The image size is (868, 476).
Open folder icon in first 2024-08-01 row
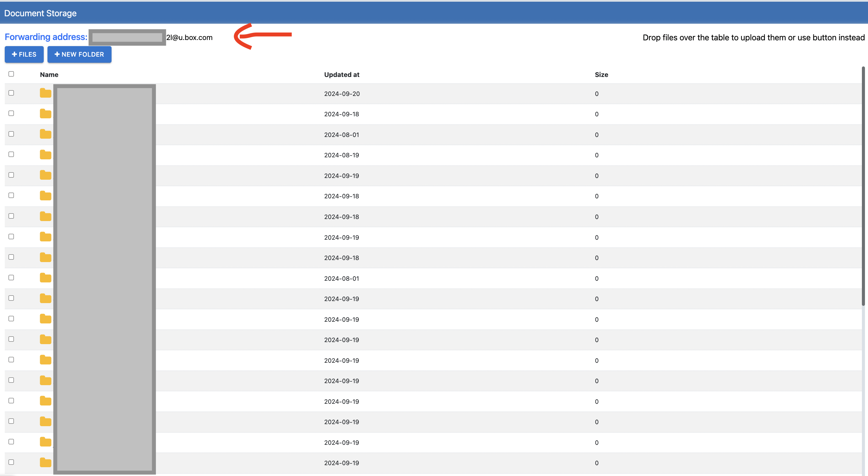coord(45,134)
